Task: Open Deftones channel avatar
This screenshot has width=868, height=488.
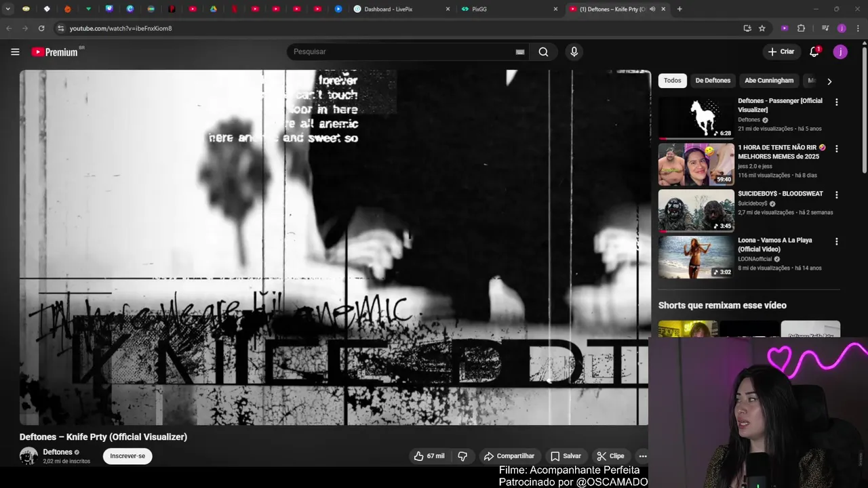Action: [28, 456]
